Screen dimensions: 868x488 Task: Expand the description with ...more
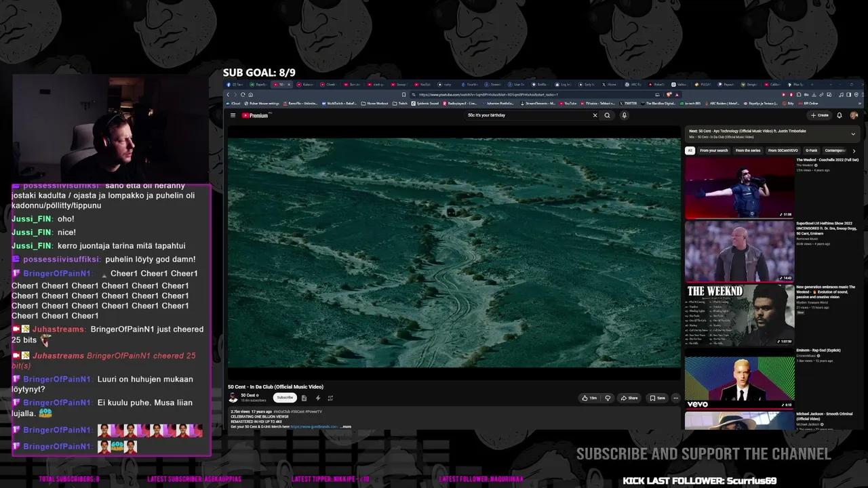[x=346, y=427]
